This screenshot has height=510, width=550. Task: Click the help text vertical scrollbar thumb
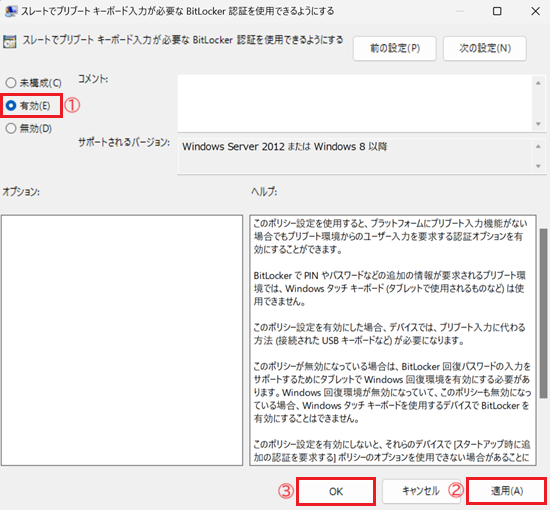pos(543,313)
